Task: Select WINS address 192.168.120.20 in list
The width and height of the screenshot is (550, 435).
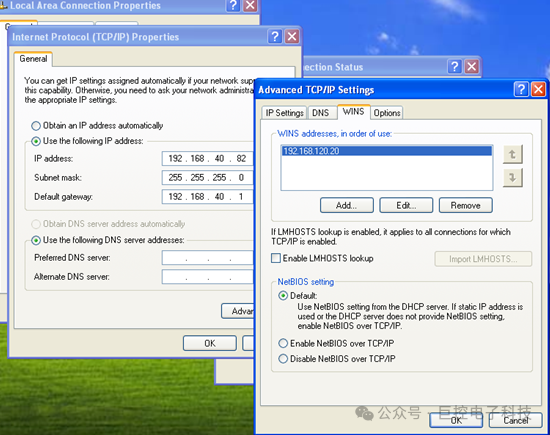Action: [387, 151]
